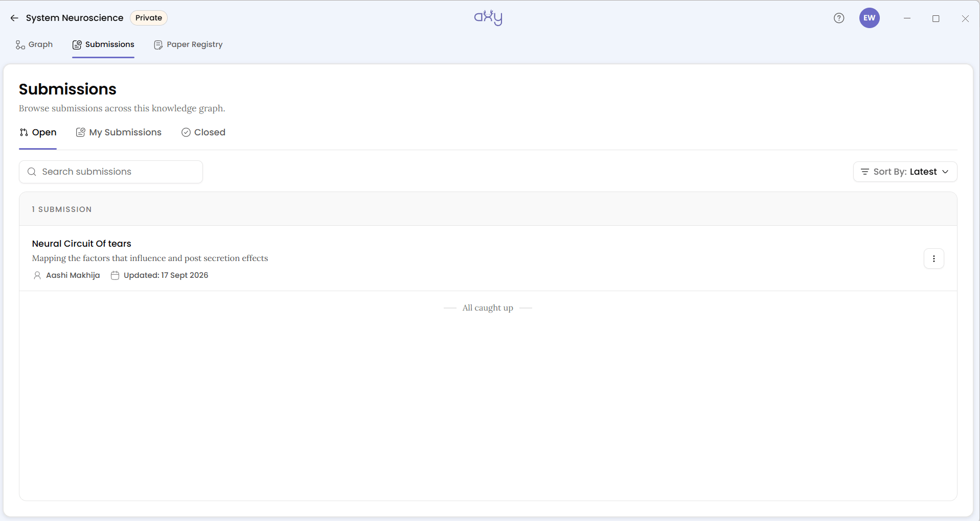980x521 pixels.
Task: Show the Open submissions tab
Action: point(38,132)
